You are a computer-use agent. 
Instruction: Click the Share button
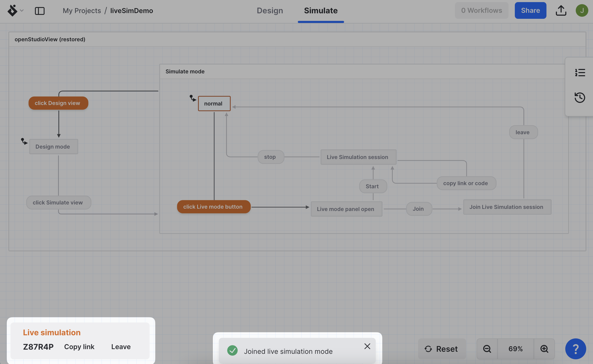coord(531,10)
